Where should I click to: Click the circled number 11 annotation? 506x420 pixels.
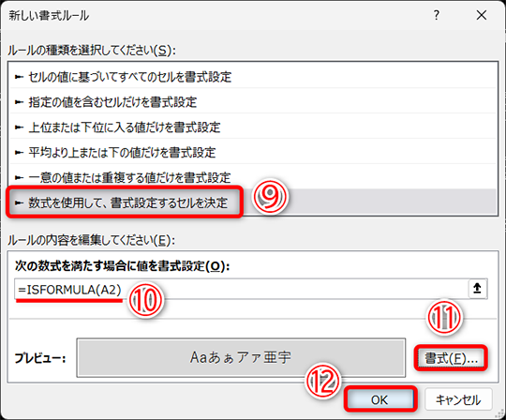pos(444,317)
